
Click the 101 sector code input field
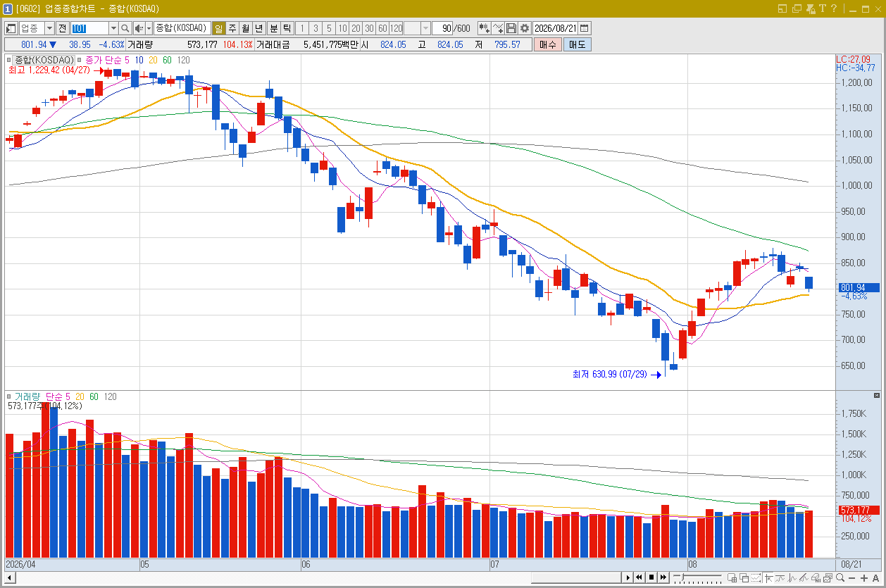tap(89, 28)
